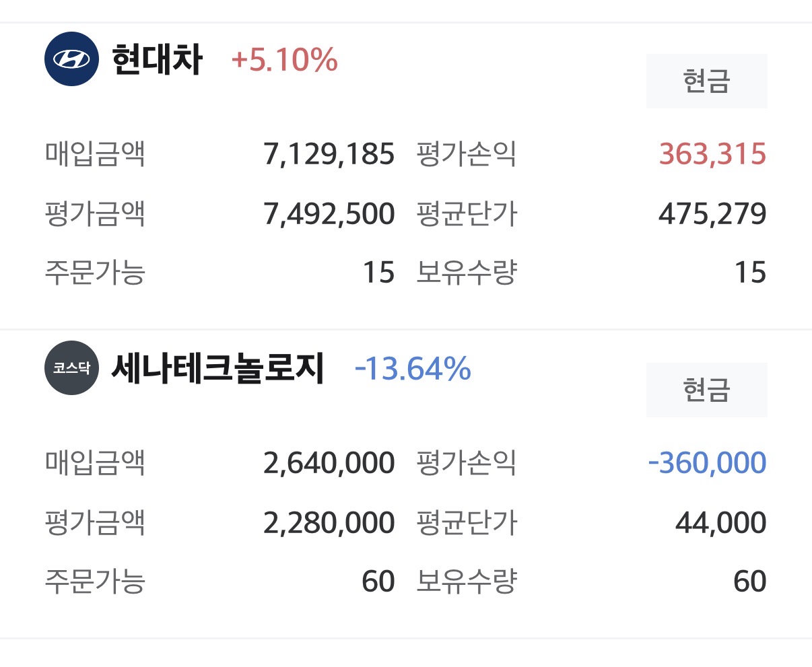
Task: Tap the 현금 button for 세나테크놀로지
Action: 706,390
